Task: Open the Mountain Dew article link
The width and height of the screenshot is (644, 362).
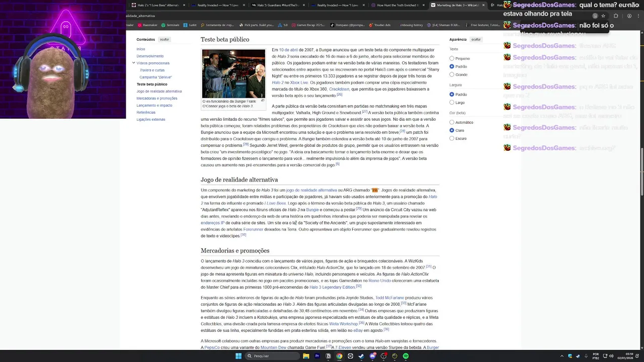Action: tap(273, 347)
